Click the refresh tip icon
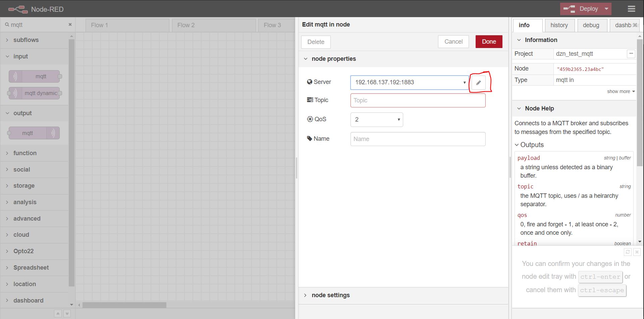Image resolution: width=644 pixels, height=319 pixels. [628, 252]
